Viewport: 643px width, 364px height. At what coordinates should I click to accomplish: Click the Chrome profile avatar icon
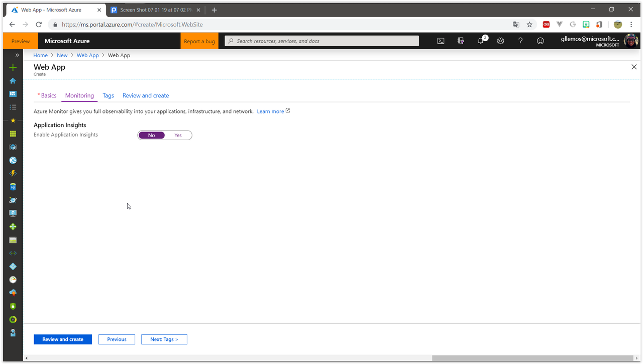click(x=618, y=24)
